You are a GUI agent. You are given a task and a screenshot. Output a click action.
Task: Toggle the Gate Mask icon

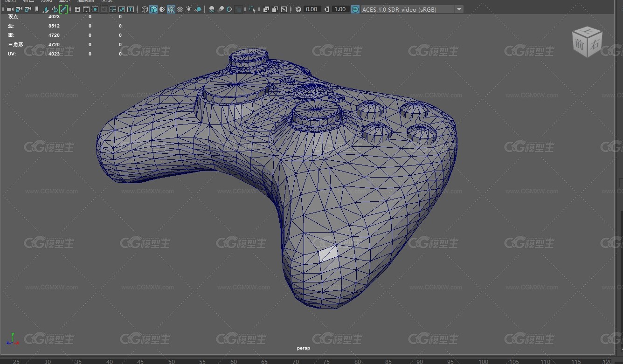click(104, 9)
